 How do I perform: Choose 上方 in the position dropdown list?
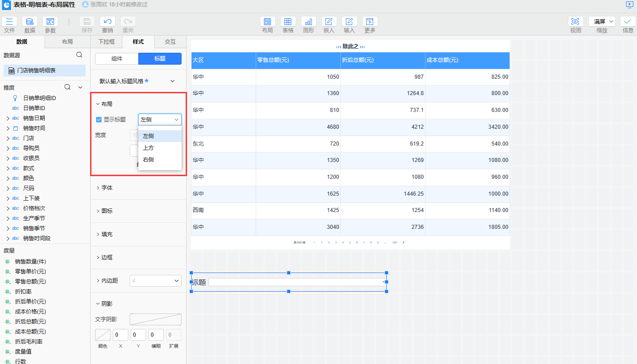[x=148, y=148]
